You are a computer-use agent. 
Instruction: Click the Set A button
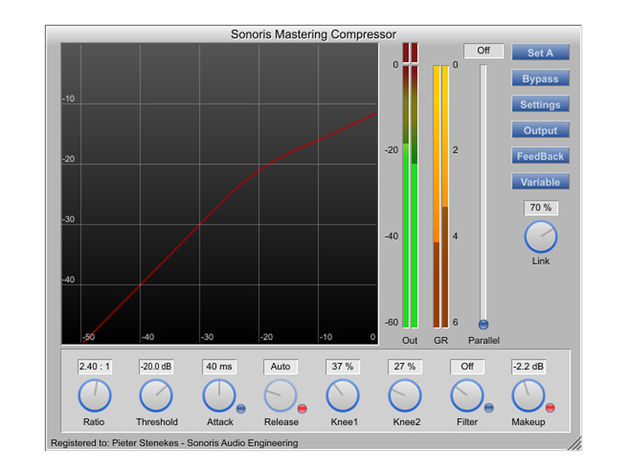tap(540, 53)
